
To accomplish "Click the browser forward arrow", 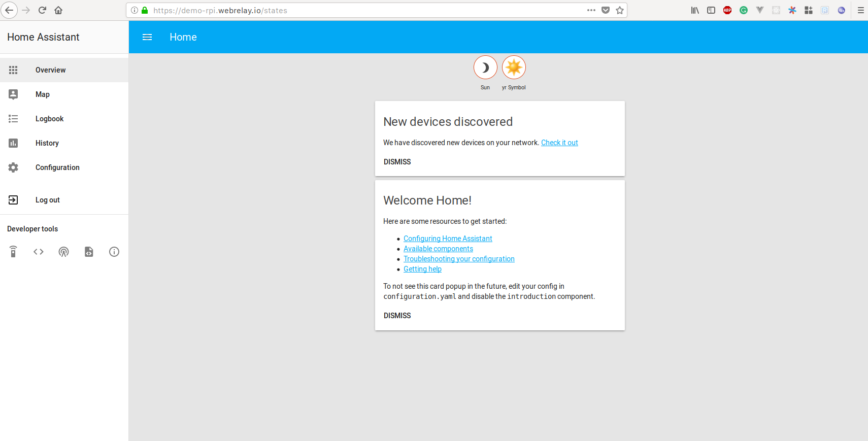I will pyautogui.click(x=26, y=10).
